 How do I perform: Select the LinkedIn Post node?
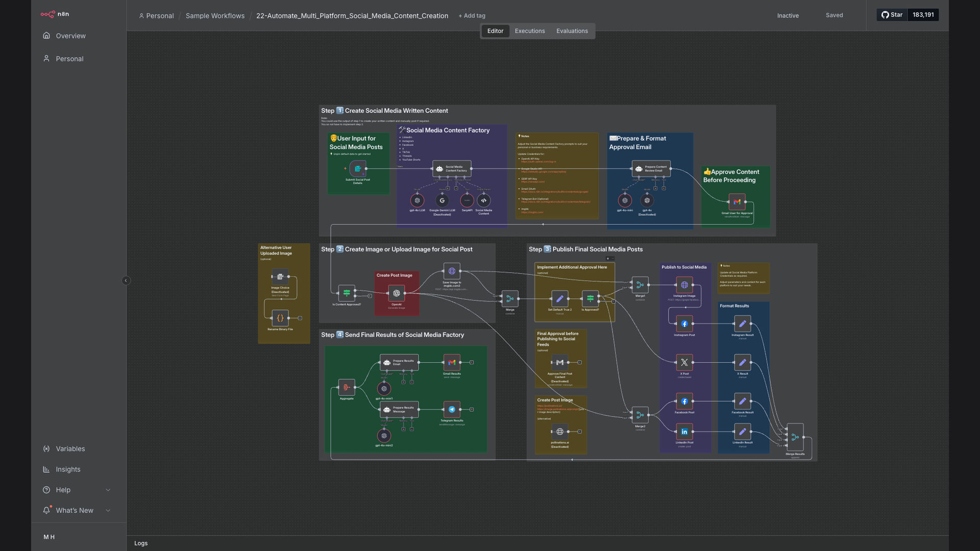684,432
